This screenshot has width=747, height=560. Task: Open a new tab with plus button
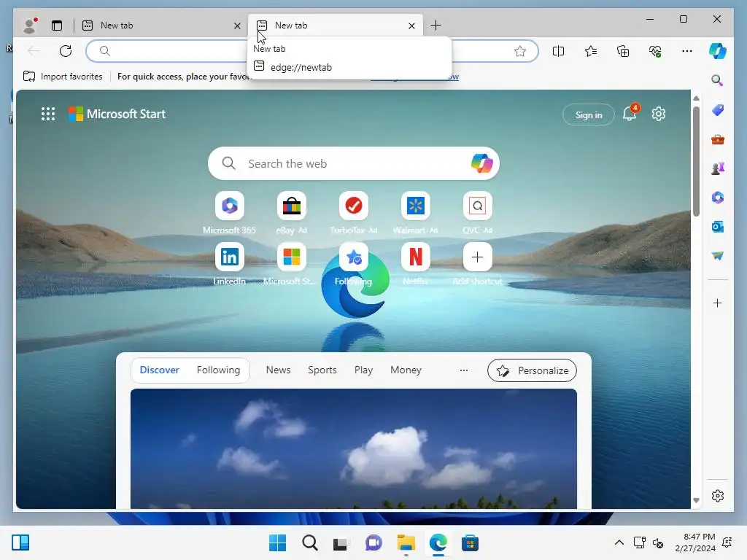436,26
